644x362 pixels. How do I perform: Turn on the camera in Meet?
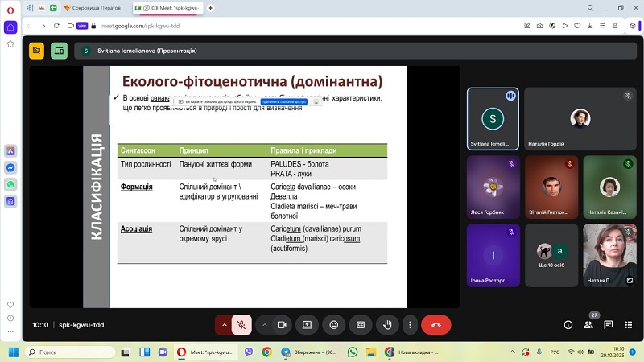pyautogui.click(x=282, y=325)
